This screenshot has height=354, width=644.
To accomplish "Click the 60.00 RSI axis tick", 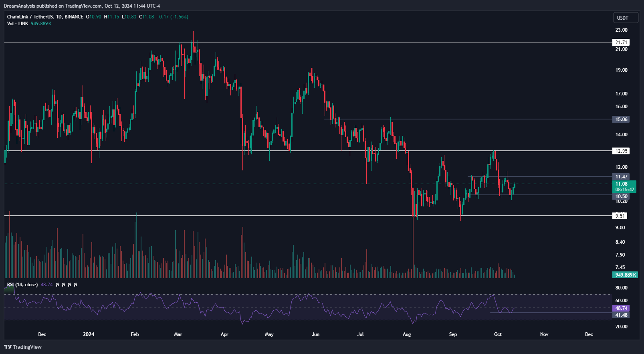I will (622, 301).
